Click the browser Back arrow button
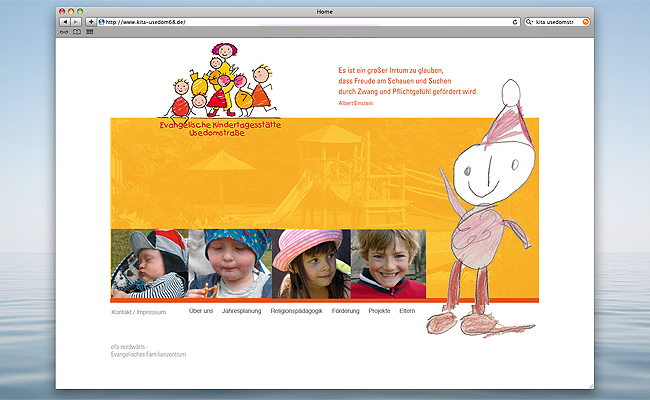This screenshot has height=400, width=650. [x=65, y=22]
